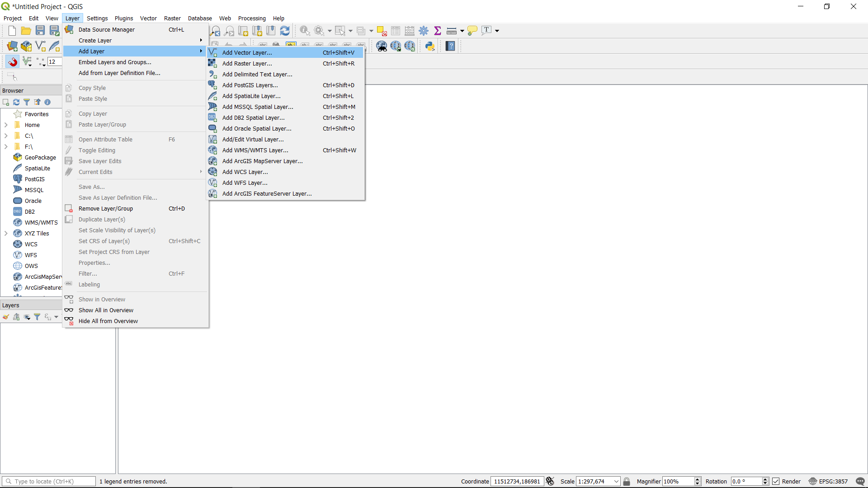This screenshot has width=868, height=488.
Task: Toggle the Render checkbox
Action: 776,481
